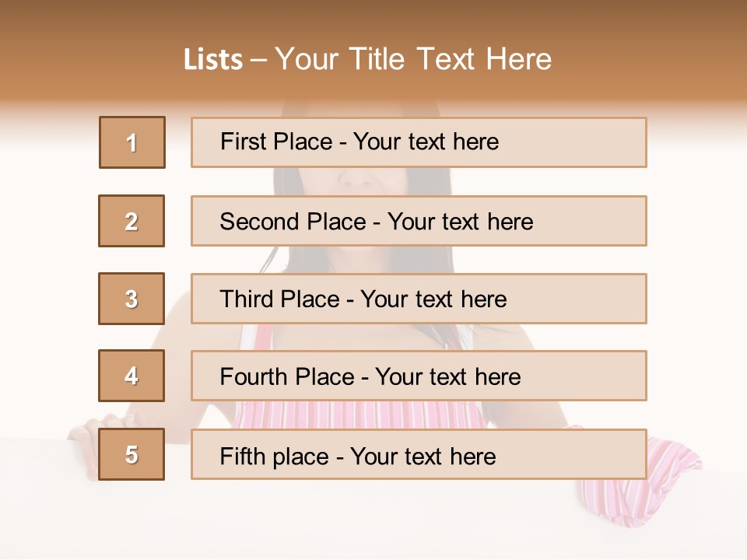The height and width of the screenshot is (560, 747).
Task: Click the dash in the slide title
Action: (258, 60)
